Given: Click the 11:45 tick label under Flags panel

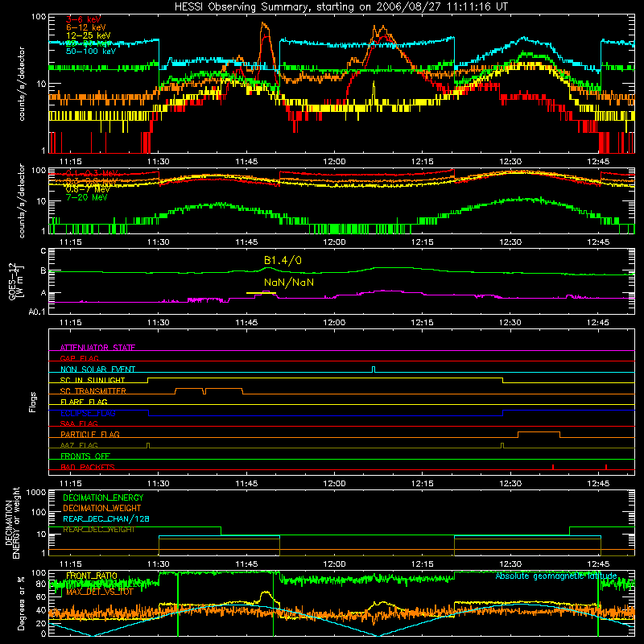Looking at the screenshot, I should pyautogui.click(x=246, y=484).
